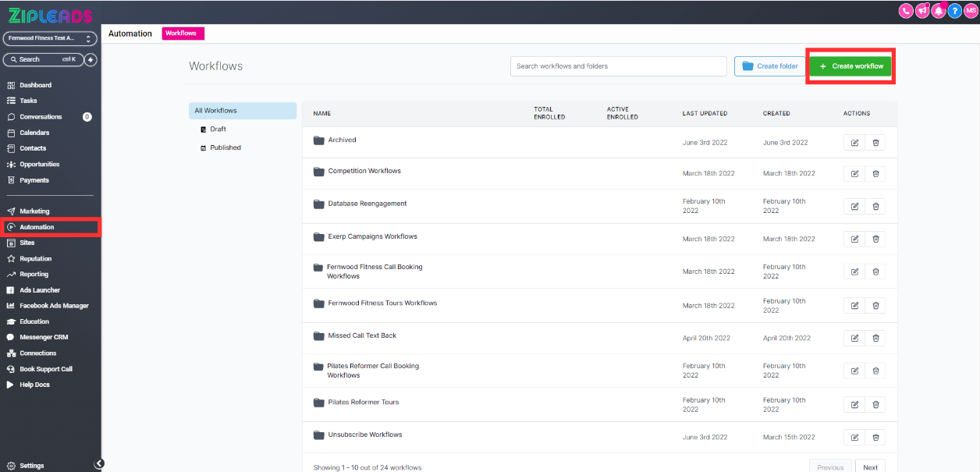Open the Competition Workflows folder
This screenshot has height=472, width=980.
pyautogui.click(x=364, y=171)
